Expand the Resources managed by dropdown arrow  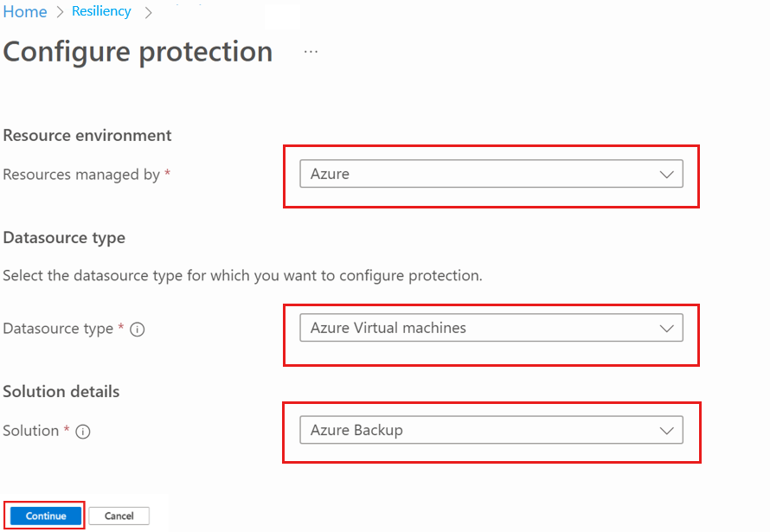tap(666, 174)
